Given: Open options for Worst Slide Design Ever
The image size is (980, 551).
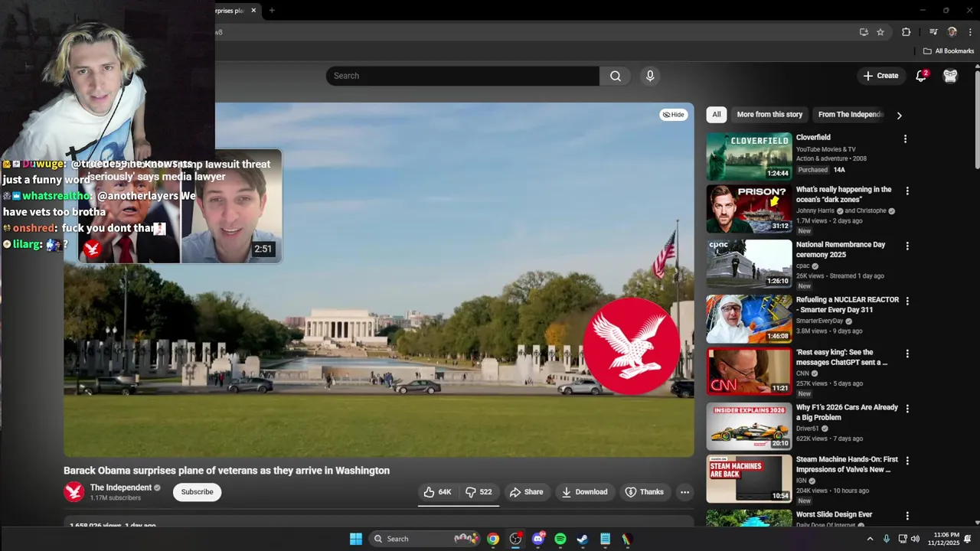Looking at the screenshot, I should pos(907,517).
